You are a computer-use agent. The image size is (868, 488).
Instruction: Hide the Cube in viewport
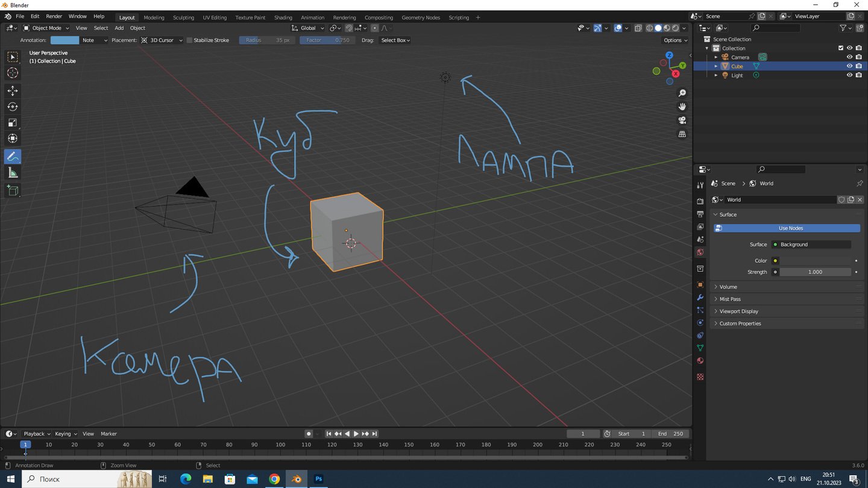[x=849, y=66]
